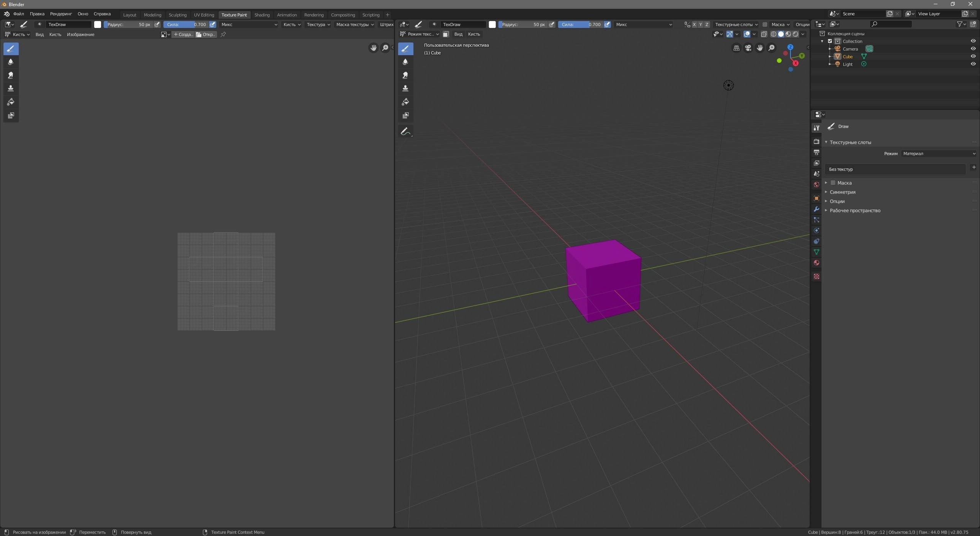Select the Smear tool in image editor
980x536 pixels.
click(x=11, y=75)
